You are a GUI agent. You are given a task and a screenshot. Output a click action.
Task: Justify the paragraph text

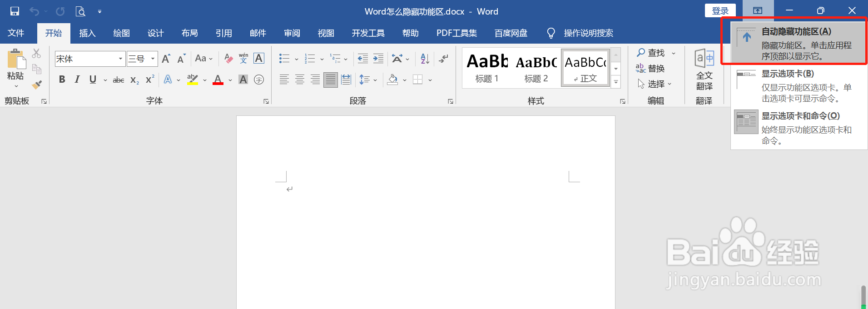pyautogui.click(x=331, y=80)
